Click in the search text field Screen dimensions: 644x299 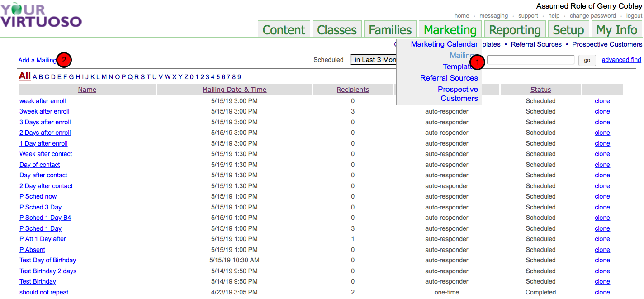[x=530, y=60]
